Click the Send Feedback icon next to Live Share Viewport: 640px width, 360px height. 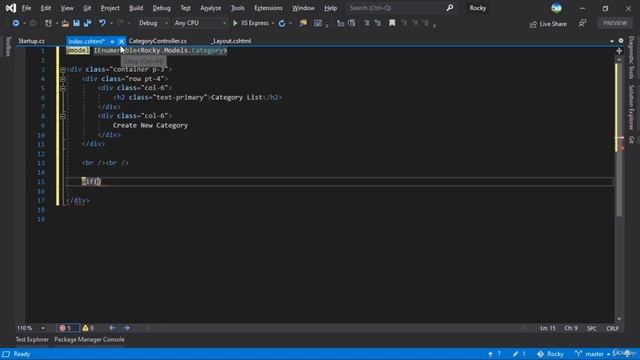click(582, 24)
